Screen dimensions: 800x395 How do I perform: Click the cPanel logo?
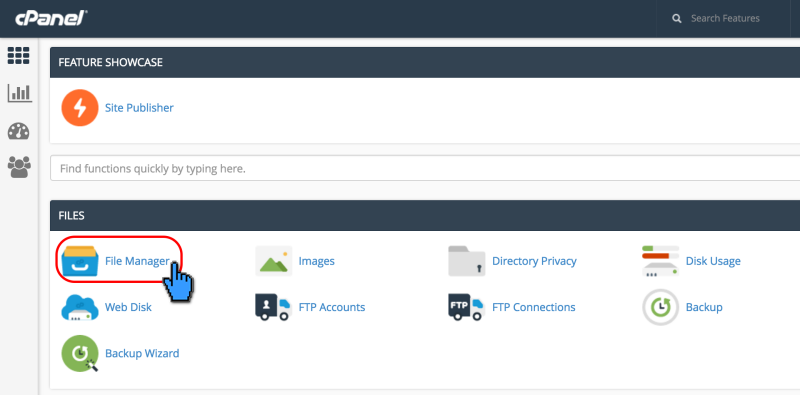coord(52,18)
